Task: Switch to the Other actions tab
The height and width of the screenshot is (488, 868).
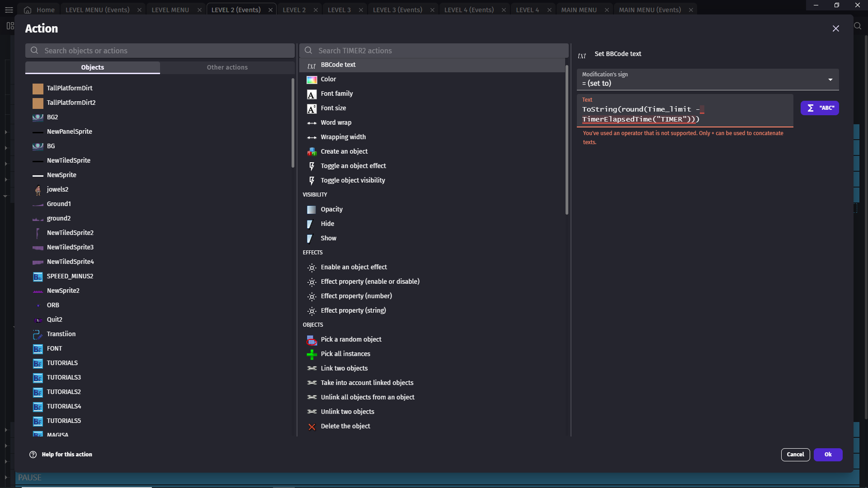Action: point(227,67)
